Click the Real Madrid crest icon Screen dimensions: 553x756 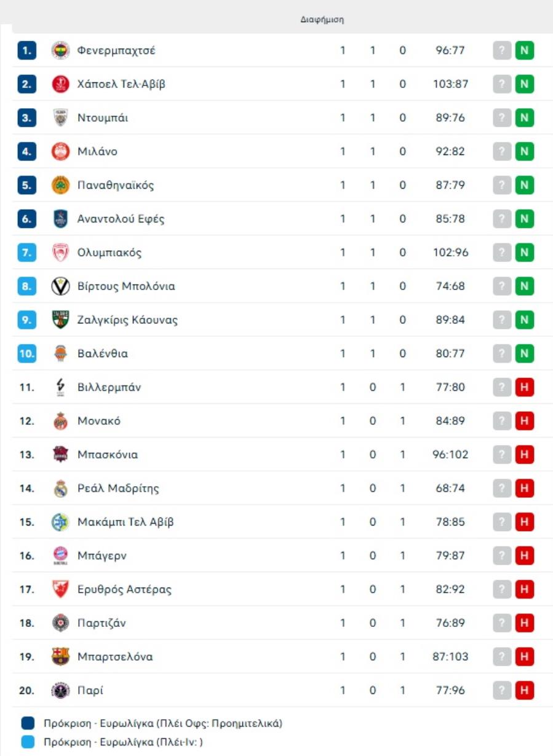pos(60,489)
